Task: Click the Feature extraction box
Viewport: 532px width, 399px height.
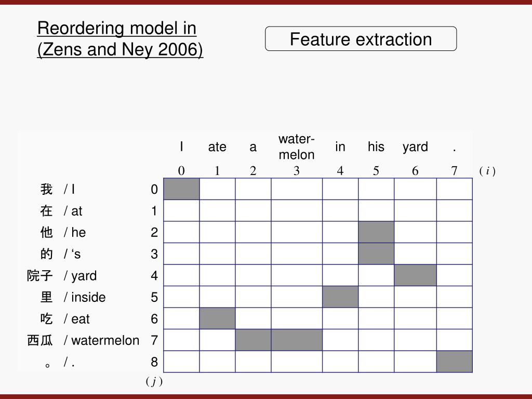Action: pos(361,38)
